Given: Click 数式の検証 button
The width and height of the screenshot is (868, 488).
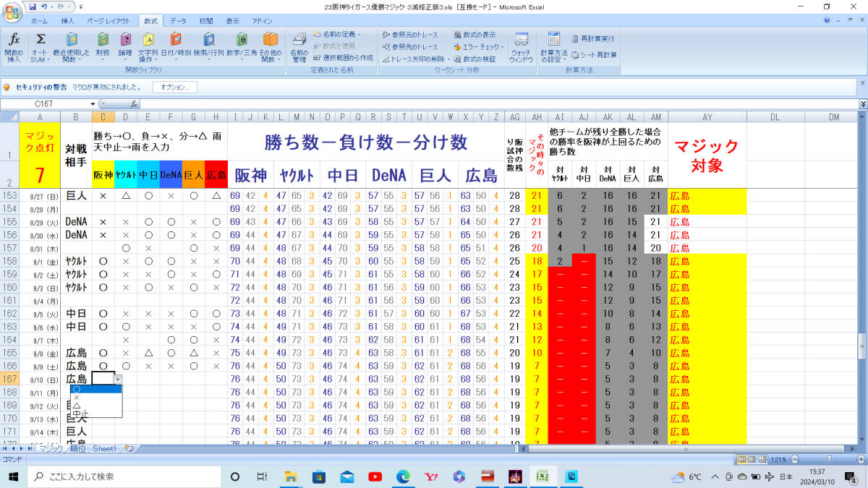Looking at the screenshot, I should (475, 59).
